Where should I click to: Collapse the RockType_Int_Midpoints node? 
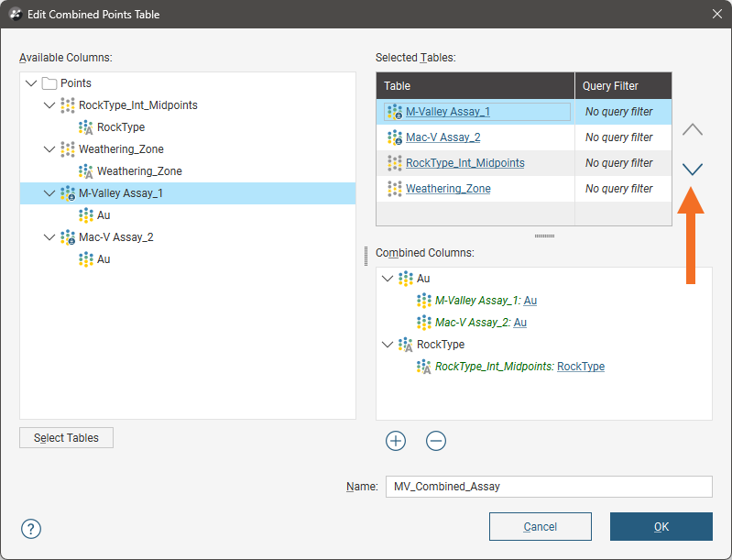tap(49, 105)
